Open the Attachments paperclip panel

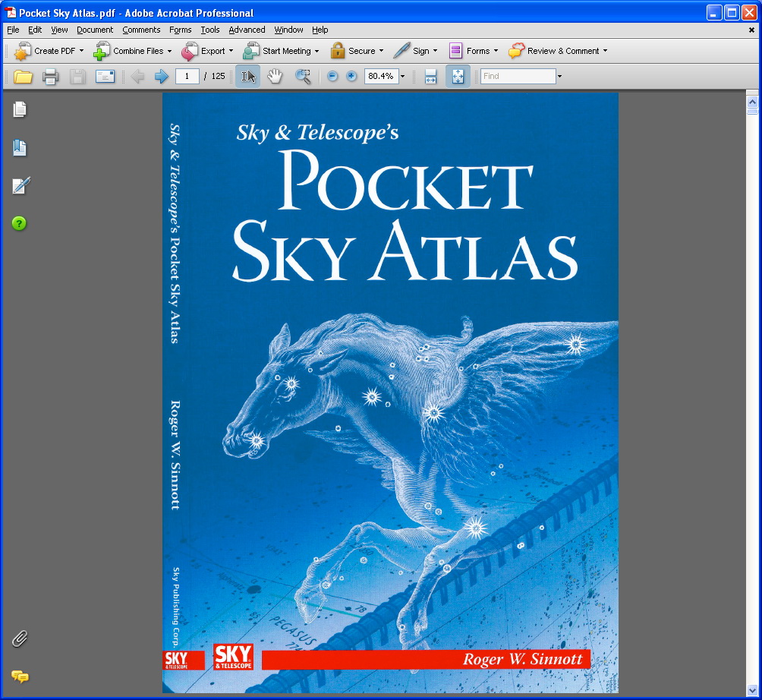tap(20, 639)
